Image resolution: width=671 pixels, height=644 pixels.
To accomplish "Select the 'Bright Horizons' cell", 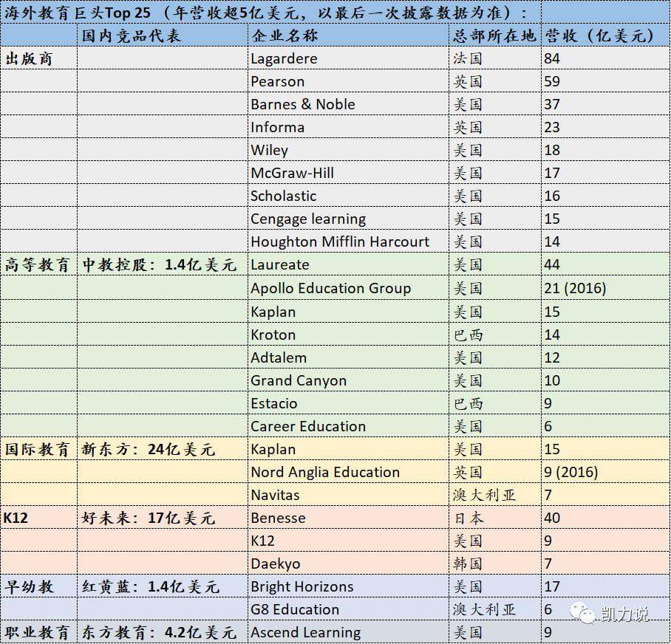I will (348, 586).
